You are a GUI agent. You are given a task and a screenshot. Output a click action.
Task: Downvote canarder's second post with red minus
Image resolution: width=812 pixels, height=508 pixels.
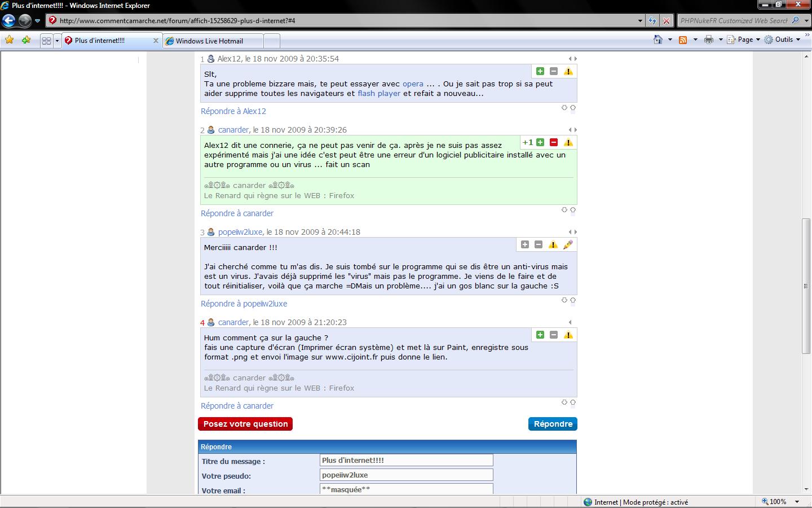point(554,142)
